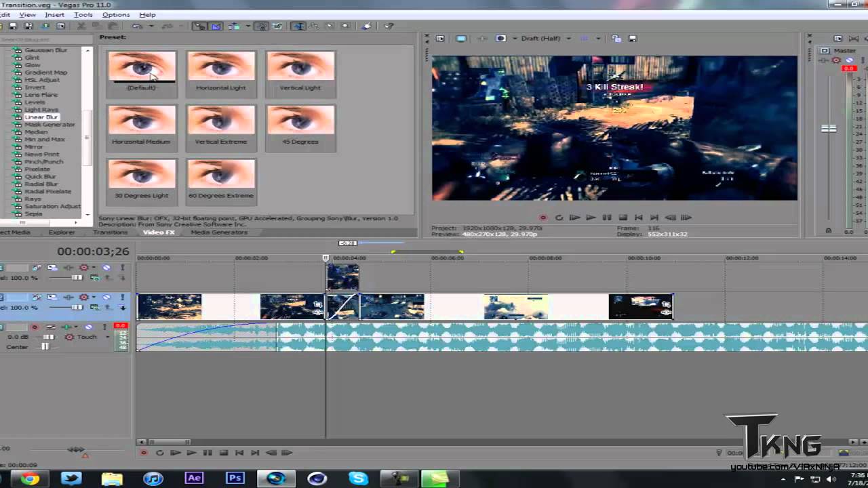Click the Undo arrow icon

click(x=137, y=26)
